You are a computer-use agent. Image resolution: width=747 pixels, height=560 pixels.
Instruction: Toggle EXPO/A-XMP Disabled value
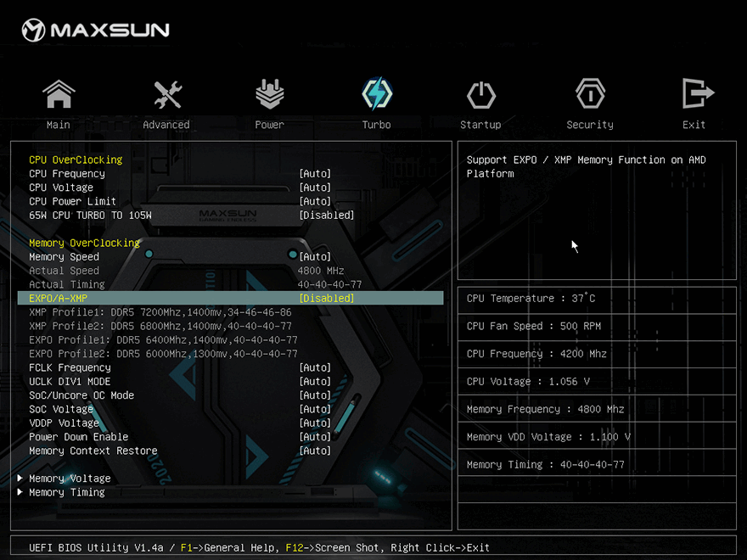pos(327,299)
